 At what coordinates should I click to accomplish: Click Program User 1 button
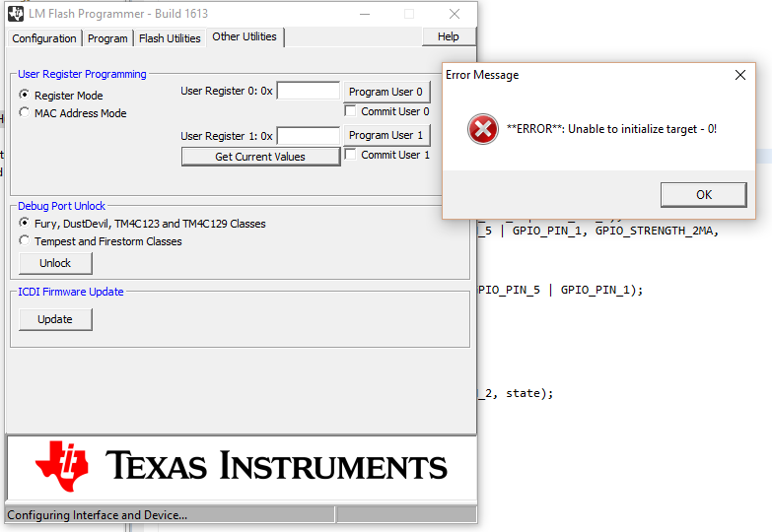coord(386,135)
